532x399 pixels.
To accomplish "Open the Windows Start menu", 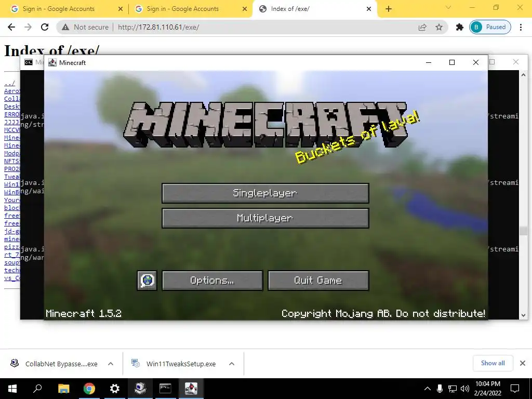I will coord(12,389).
